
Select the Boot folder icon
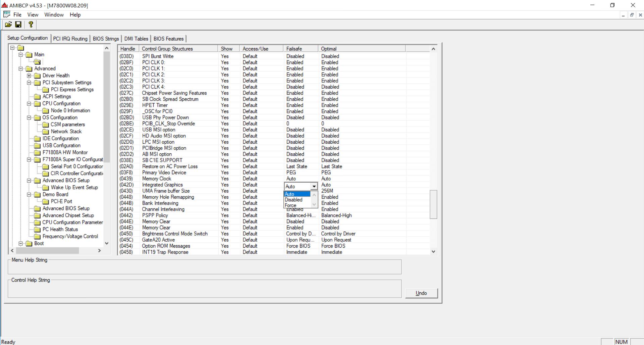[x=29, y=244]
